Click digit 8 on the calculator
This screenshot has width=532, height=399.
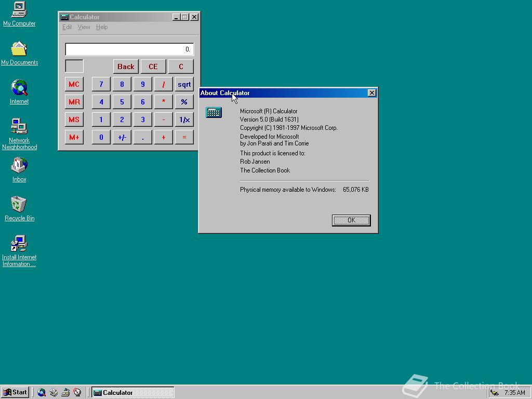coord(122,84)
